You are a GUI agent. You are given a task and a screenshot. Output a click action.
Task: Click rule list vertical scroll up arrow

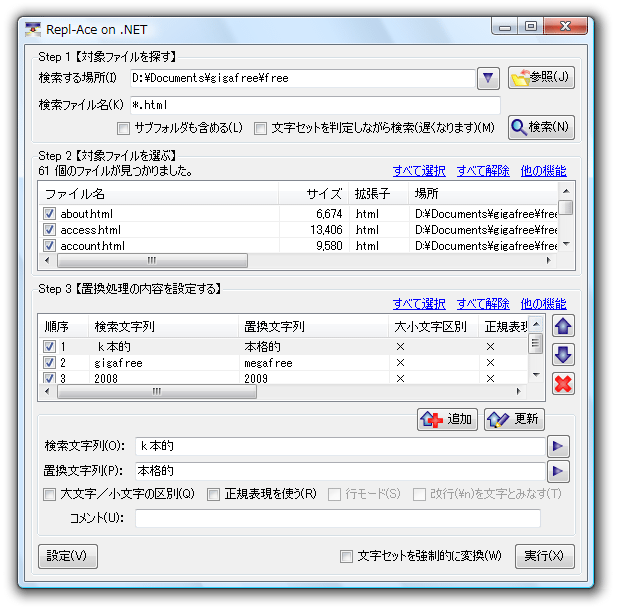[536, 324]
